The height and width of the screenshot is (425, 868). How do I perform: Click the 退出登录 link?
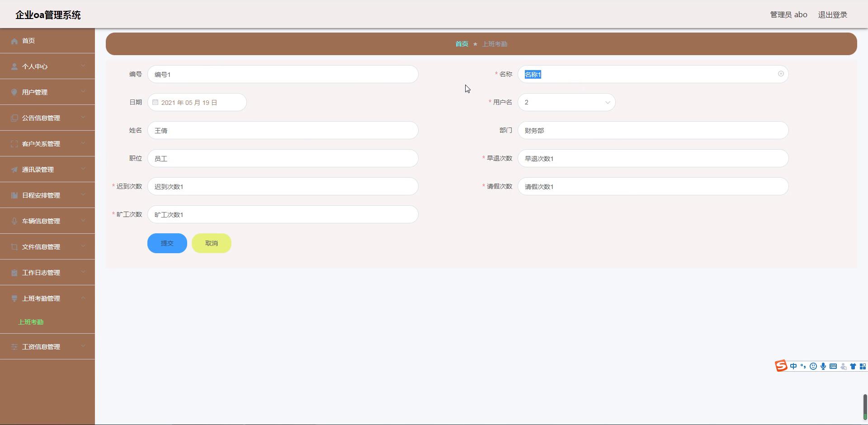(x=832, y=15)
